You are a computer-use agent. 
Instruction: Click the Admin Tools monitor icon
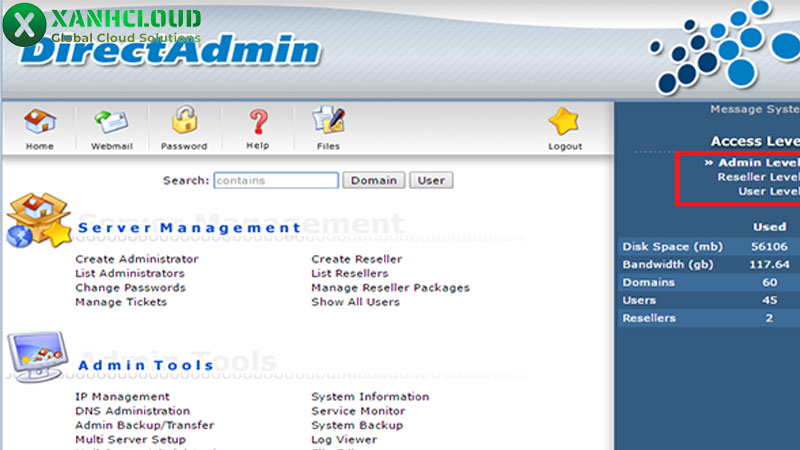37,357
